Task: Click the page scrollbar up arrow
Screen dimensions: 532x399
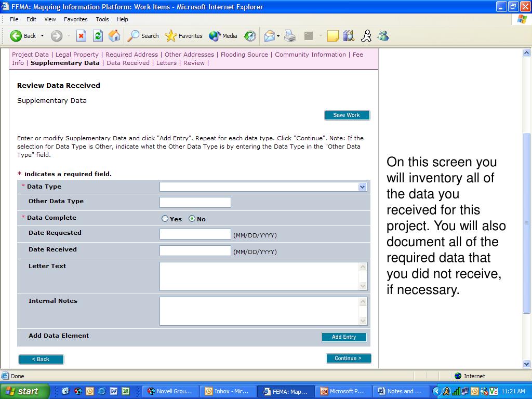Action: [x=527, y=52]
